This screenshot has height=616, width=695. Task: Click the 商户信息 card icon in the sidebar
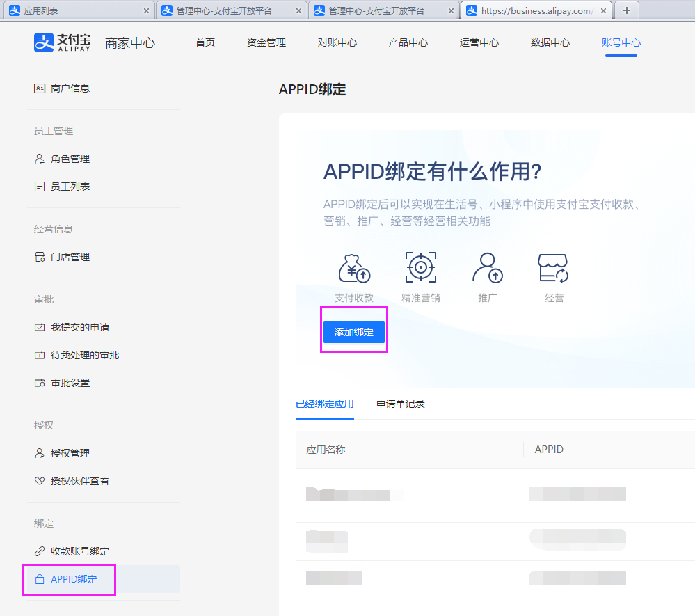click(x=40, y=88)
